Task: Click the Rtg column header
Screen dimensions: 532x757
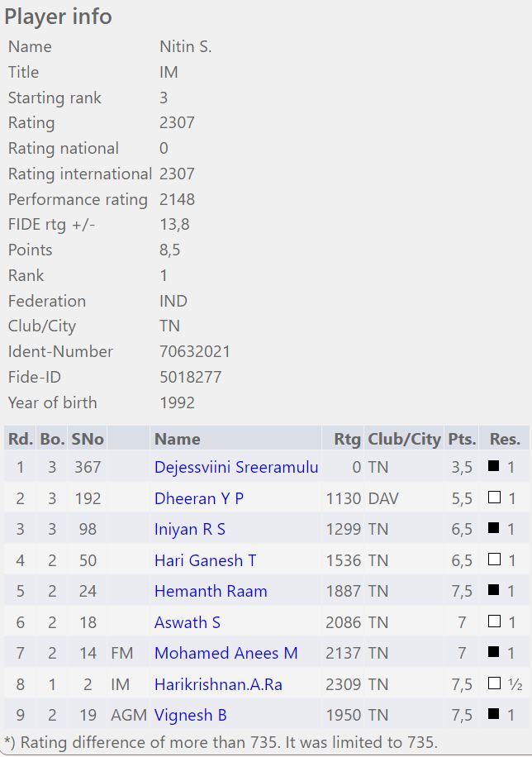Action: click(x=347, y=439)
